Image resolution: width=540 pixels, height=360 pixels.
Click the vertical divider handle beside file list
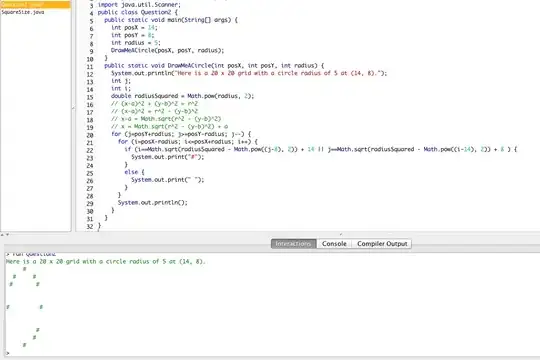point(73,108)
